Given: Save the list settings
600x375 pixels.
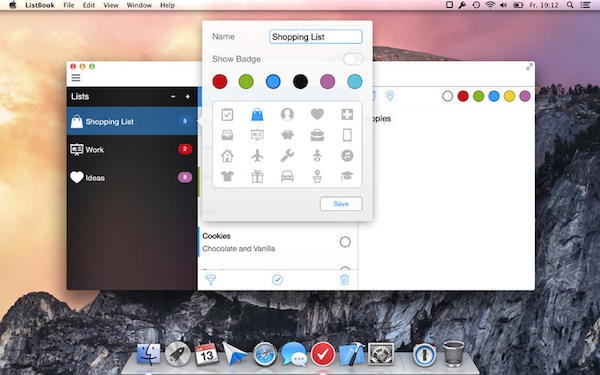Looking at the screenshot, I should 341,204.
